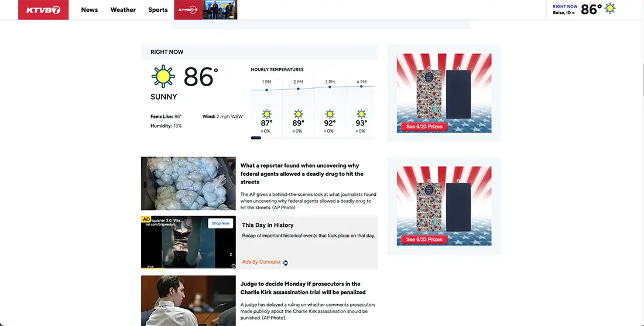Click the Feels Like: 86° reading
This screenshot has height=326, width=644.
(166, 116)
